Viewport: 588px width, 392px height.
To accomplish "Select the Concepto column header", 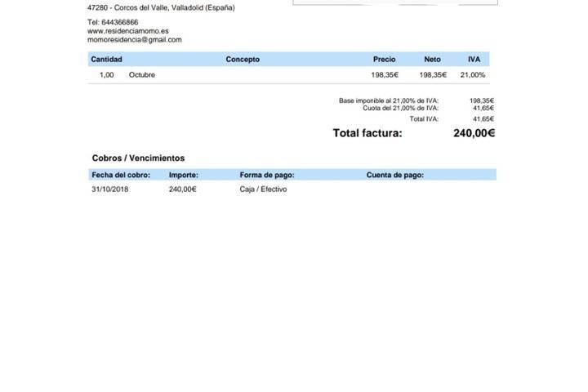I will tap(243, 60).
